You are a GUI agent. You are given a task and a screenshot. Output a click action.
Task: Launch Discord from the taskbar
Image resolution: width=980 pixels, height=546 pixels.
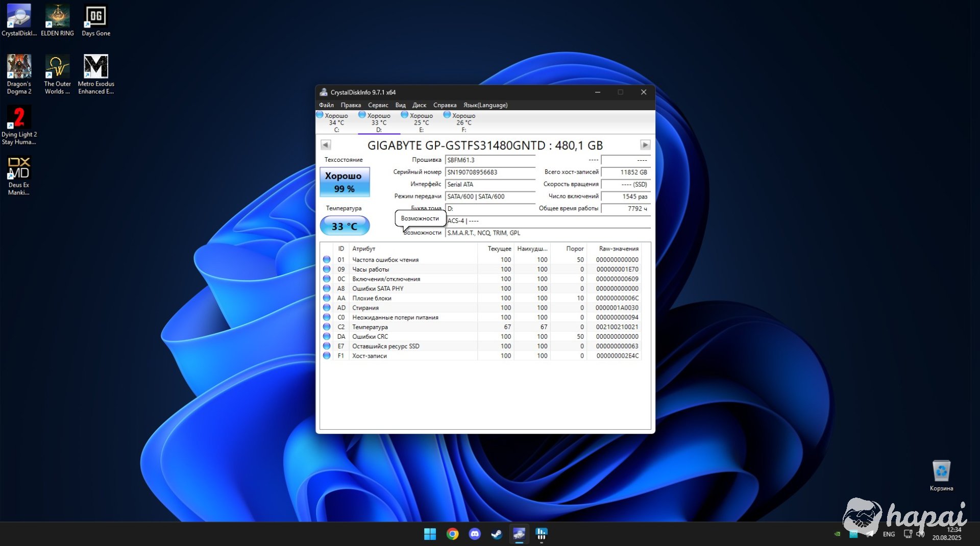[x=475, y=534]
